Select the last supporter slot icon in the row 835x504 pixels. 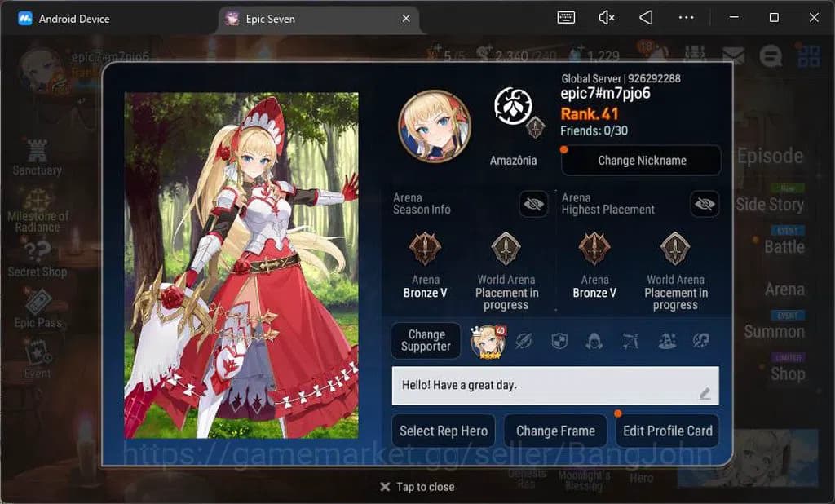(x=700, y=341)
